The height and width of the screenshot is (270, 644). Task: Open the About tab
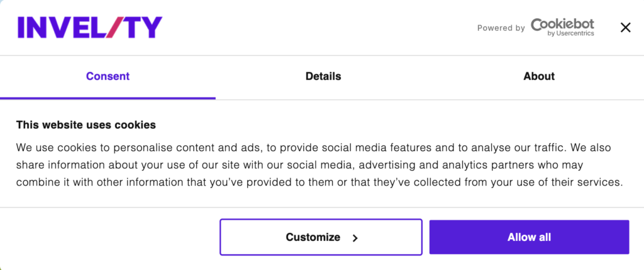[x=538, y=76]
